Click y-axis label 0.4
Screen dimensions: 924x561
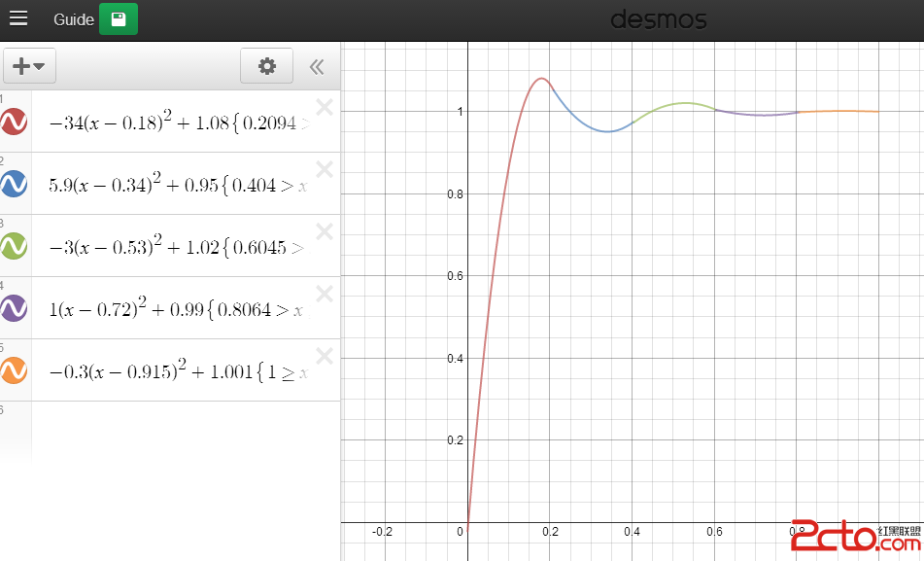(455, 358)
